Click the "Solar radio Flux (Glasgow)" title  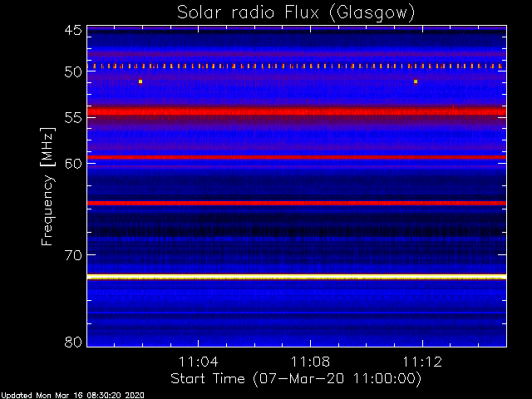(296, 13)
